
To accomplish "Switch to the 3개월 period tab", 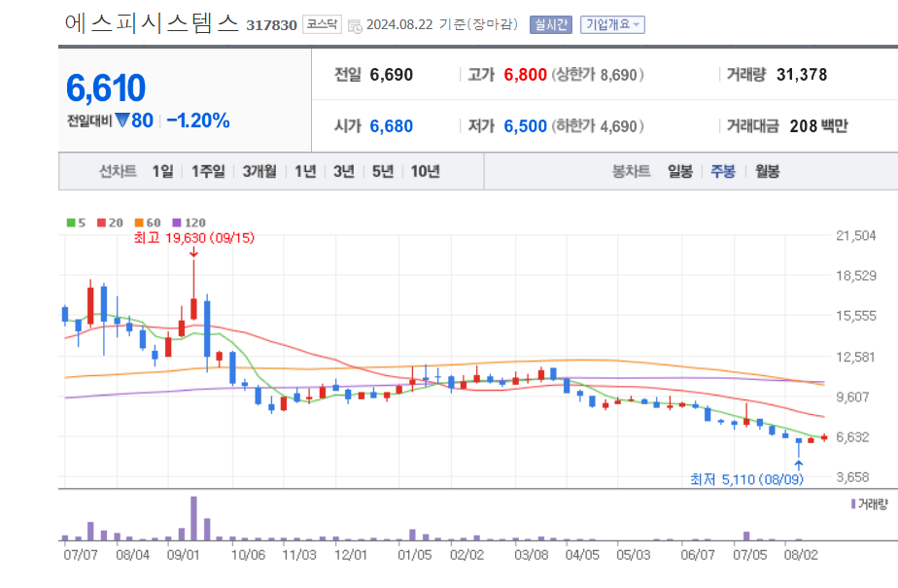I will click(259, 170).
